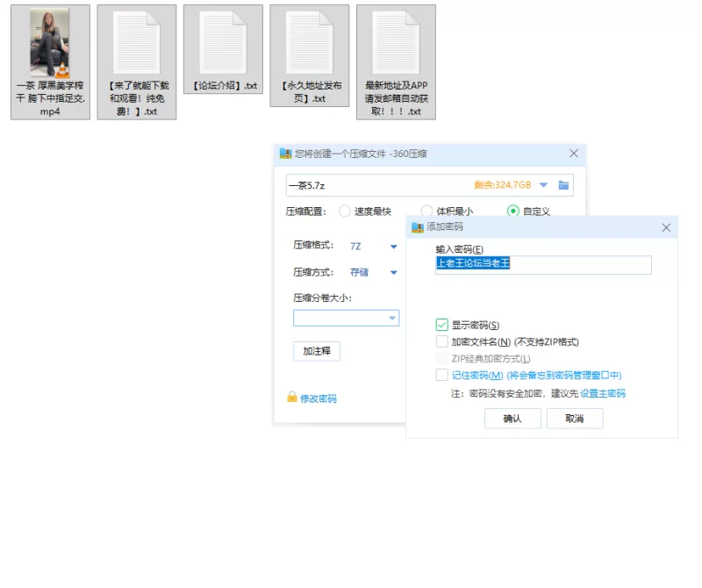702x588 pixels.
Task: Open the 压缩方式 存储 dropdown
Action: [x=393, y=272]
